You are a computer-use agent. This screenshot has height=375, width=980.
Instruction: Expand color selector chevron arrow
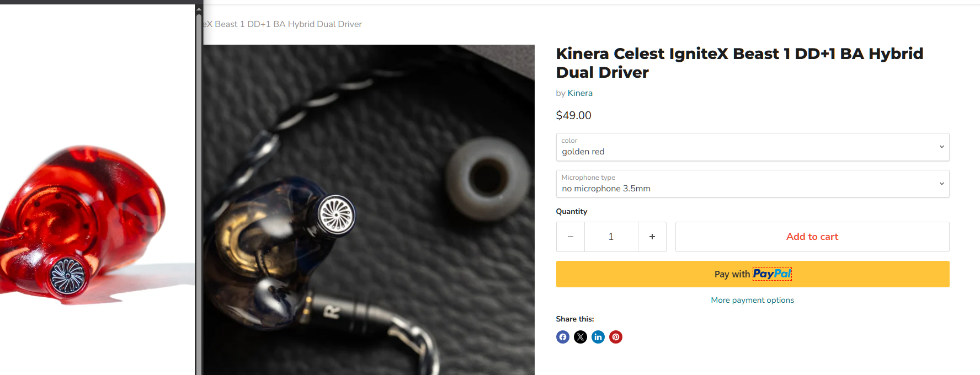[x=941, y=147]
